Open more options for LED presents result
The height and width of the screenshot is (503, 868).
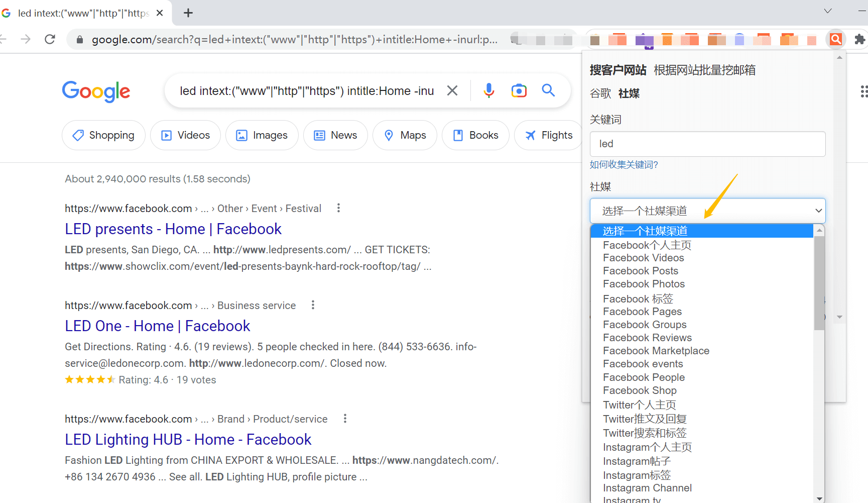[x=339, y=208]
